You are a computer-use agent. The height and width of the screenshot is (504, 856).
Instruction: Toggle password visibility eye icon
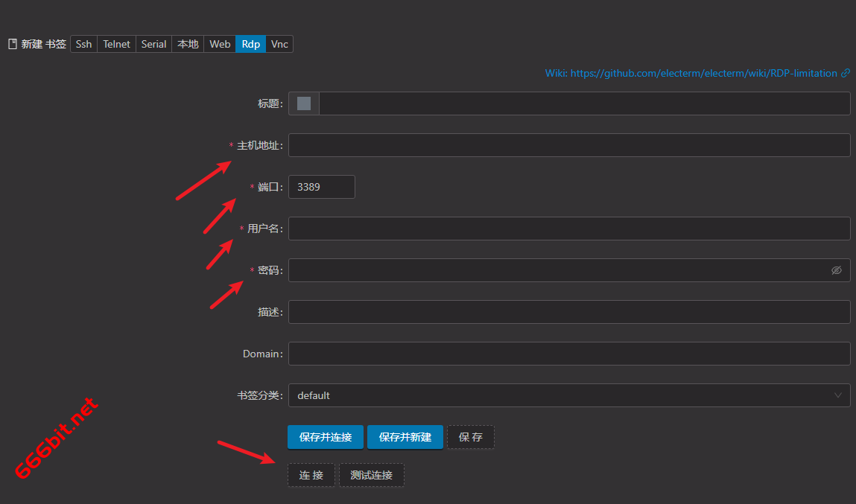tap(836, 270)
